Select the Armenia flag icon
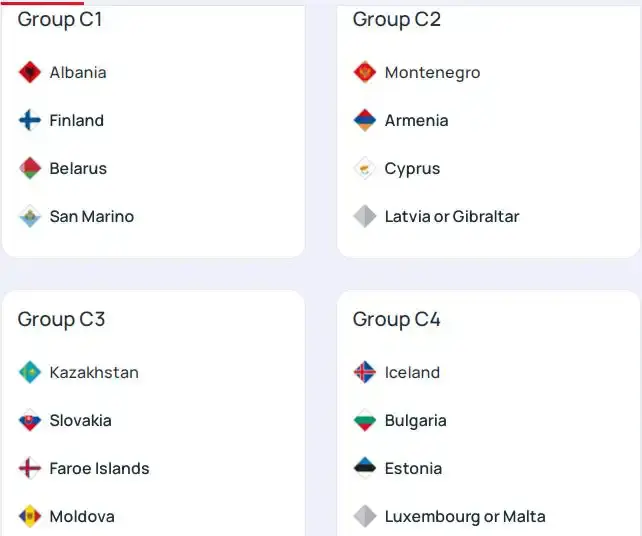The image size is (642, 536). 365,120
